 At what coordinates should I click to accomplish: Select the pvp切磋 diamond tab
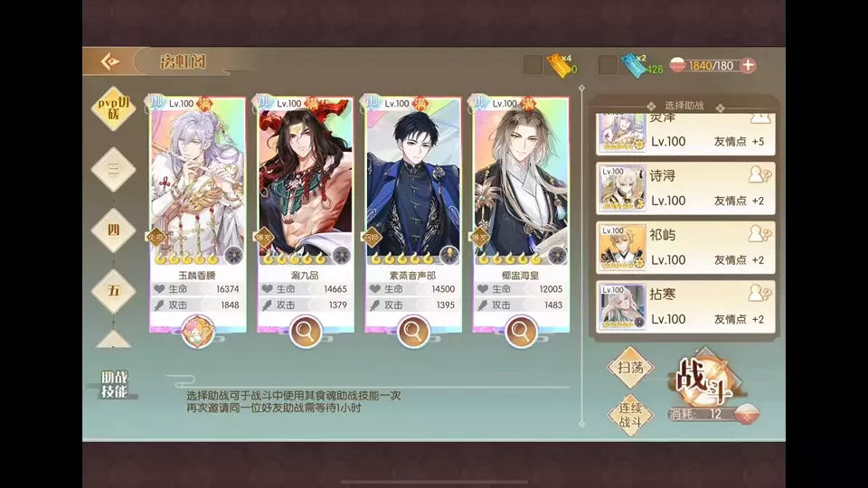[x=114, y=108]
